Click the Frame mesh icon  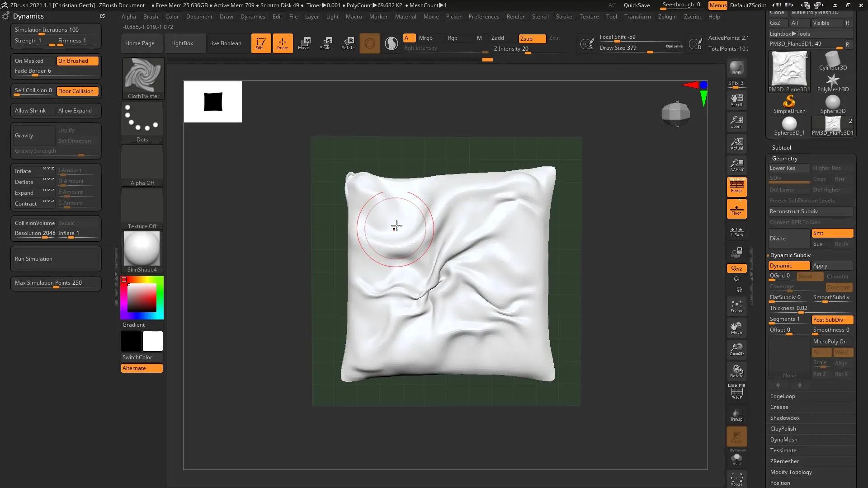[x=736, y=307]
